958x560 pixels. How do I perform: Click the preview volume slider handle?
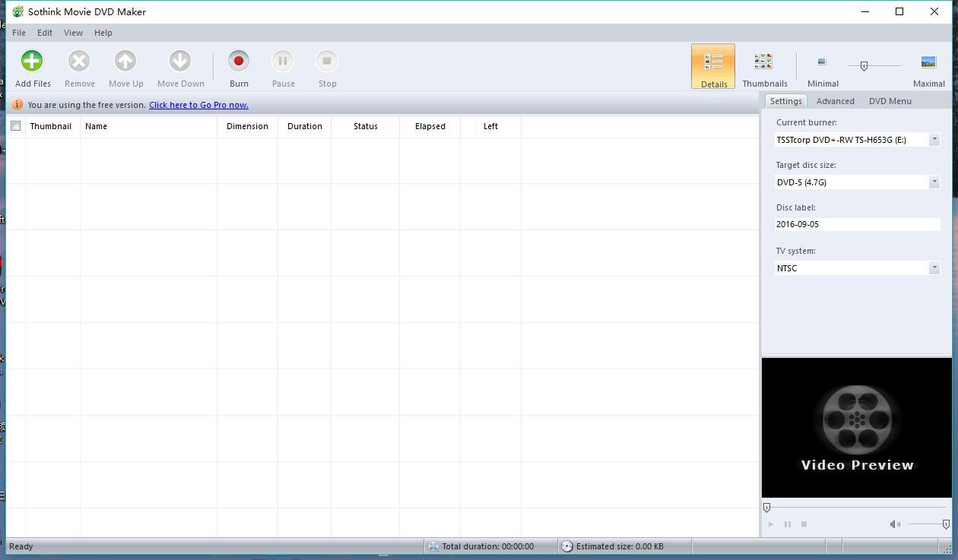tap(945, 524)
